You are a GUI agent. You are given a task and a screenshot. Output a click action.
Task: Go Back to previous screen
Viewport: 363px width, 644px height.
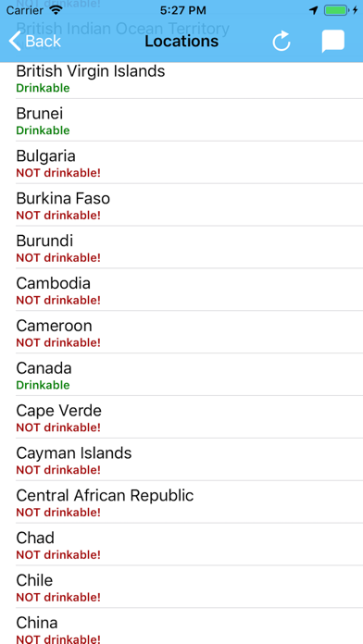(35, 41)
